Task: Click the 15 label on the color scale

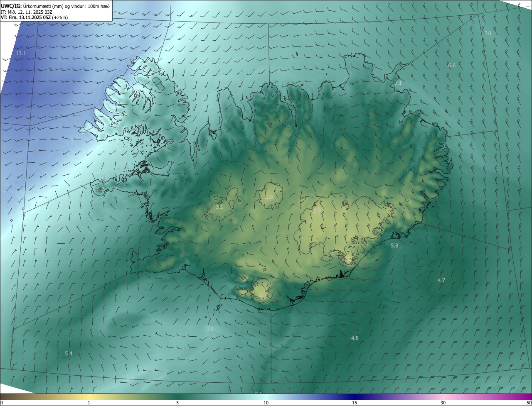Action: tap(355, 403)
